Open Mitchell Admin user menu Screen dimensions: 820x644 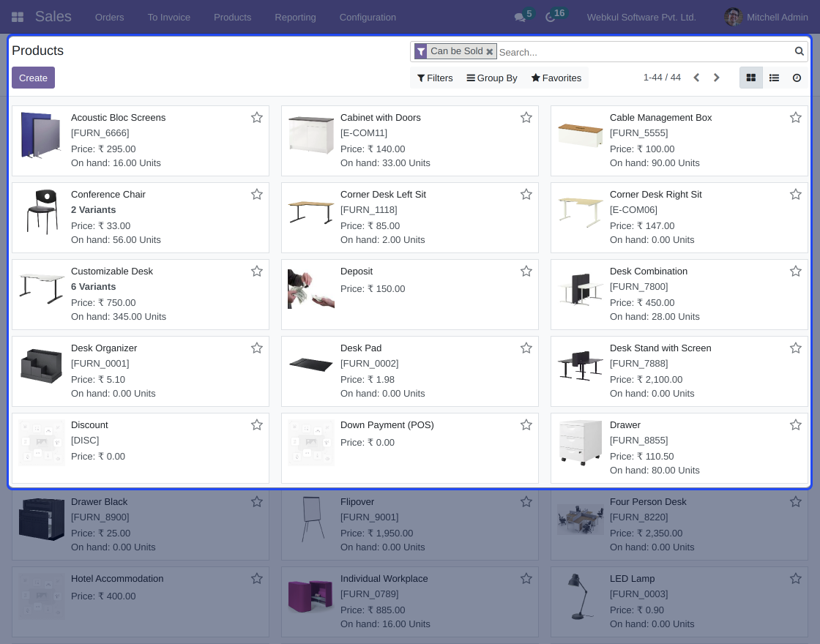point(766,18)
